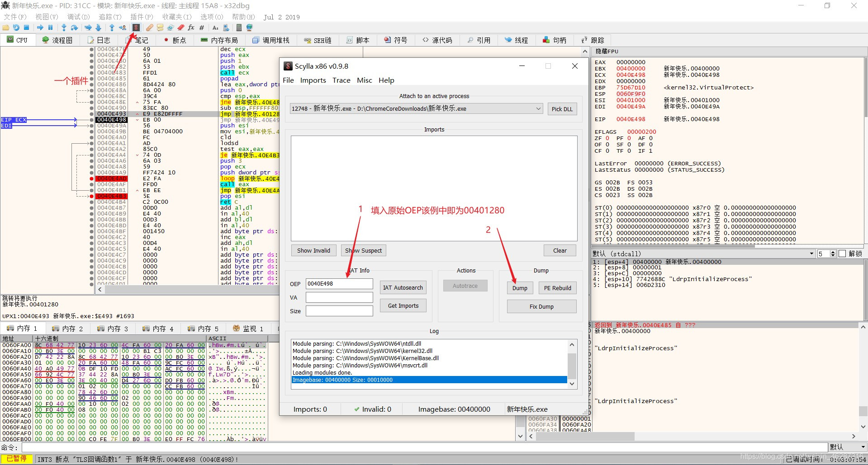
Task: Open the Scylla plugin toolbar icon
Action: tap(136, 28)
